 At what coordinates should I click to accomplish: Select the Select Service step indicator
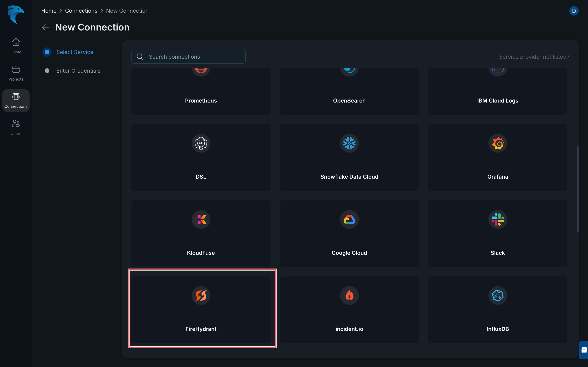(47, 52)
